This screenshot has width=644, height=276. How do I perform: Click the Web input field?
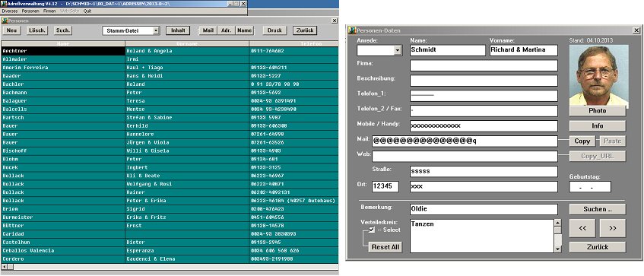pos(465,157)
